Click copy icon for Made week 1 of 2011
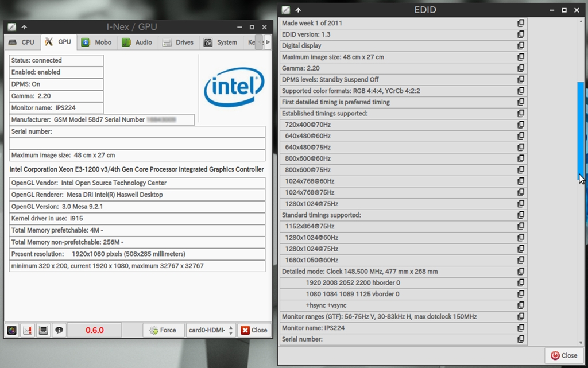Image resolution: width=588 pixels, height=368 pixels. (x=521, y=24)
